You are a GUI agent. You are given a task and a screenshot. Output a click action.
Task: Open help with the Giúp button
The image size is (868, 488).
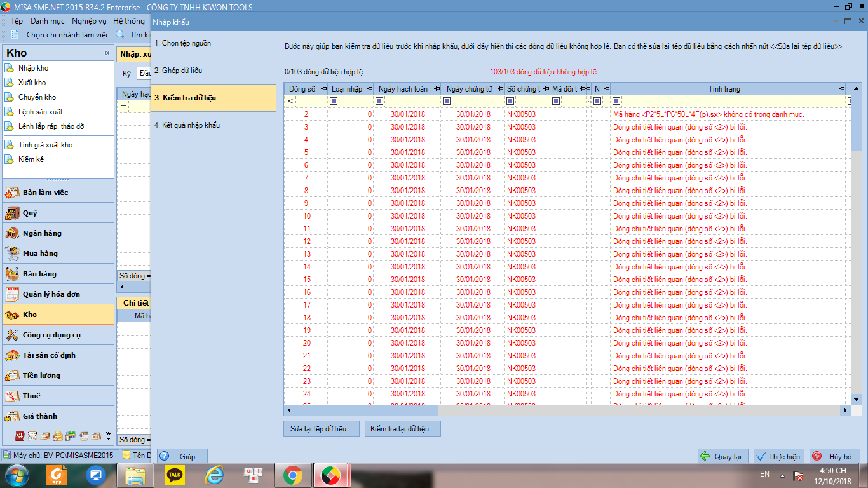182,456
